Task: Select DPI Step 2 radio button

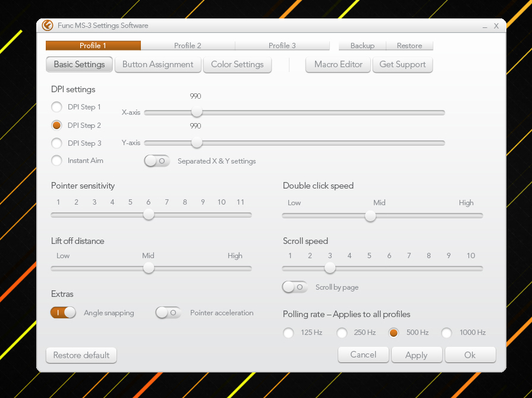Action: (56, 126)
